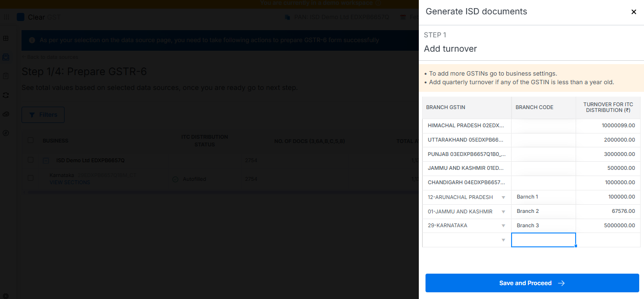Screen dimensions: 644x299
Task: Click the arrow icon on Save and Proceed
Action: click(x=561, y=283)
